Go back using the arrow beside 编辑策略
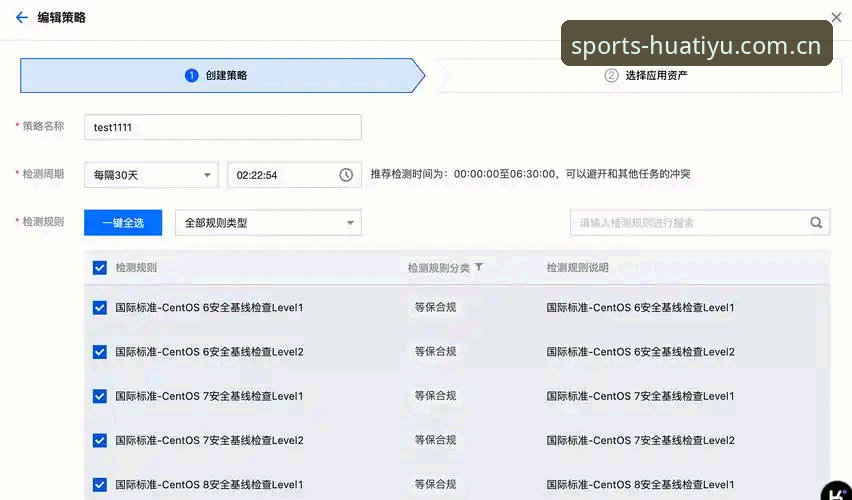852x500 pixels. click(x=22, y=17)
